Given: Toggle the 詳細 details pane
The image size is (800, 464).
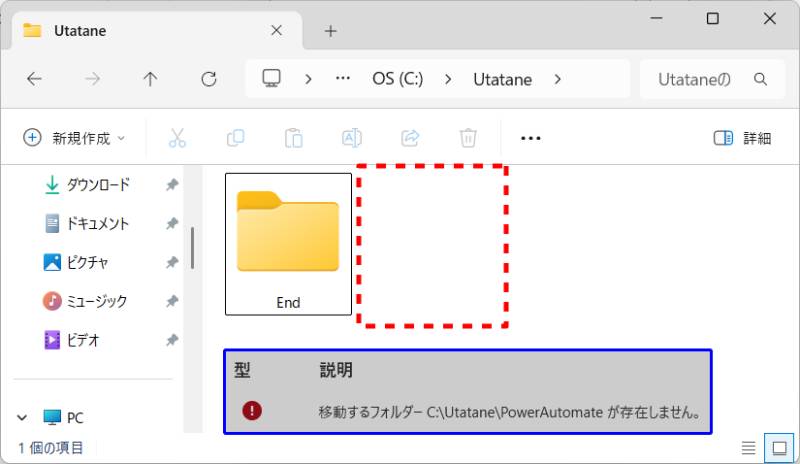Looking at the screenshot, I should coord(742,138).
